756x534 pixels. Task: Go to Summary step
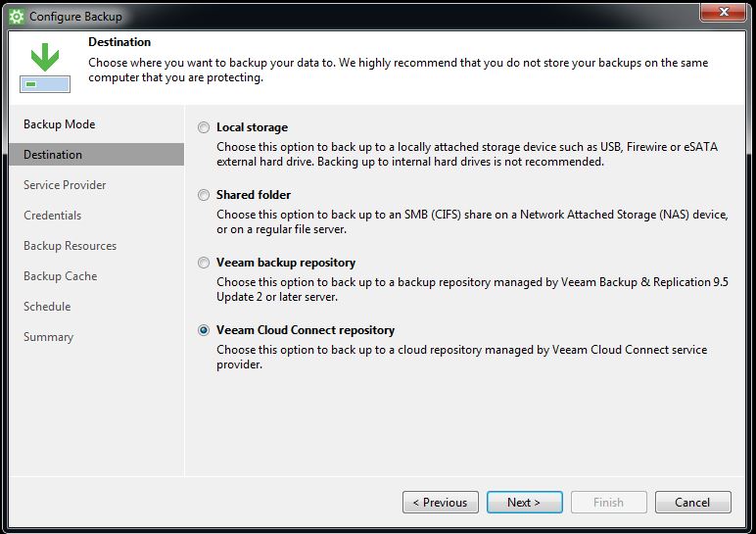[x=48, y=337]
